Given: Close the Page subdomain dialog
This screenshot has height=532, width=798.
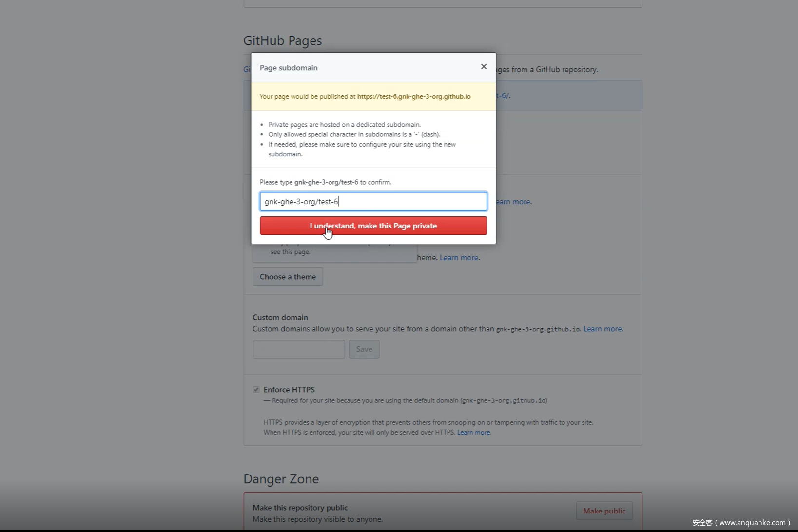Looking at the screenshot, I should pyautogui.click(x=484, y=66).
